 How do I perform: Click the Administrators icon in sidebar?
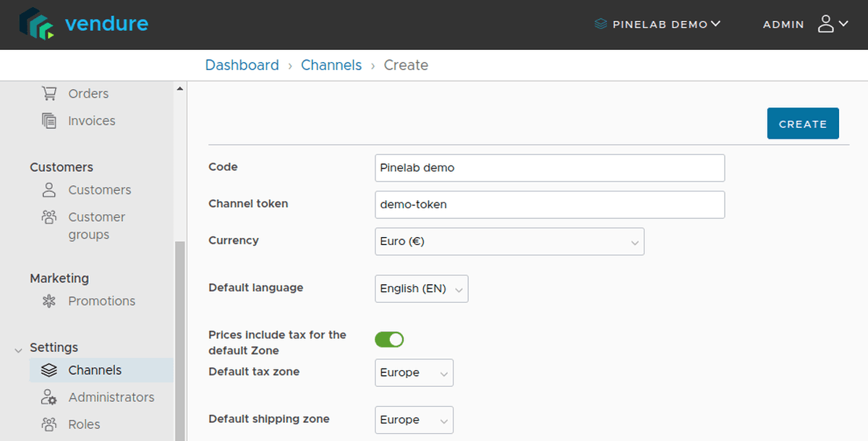pos(49,397)
